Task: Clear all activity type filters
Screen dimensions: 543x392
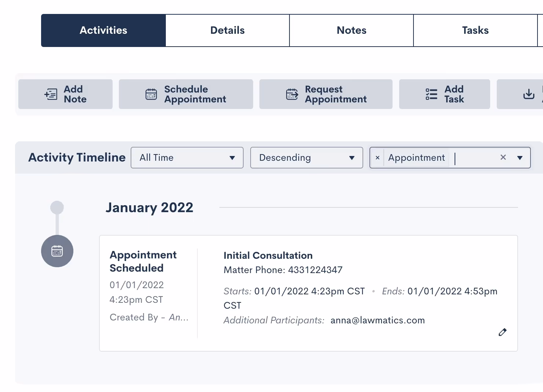Action: [x=503, y=157]
